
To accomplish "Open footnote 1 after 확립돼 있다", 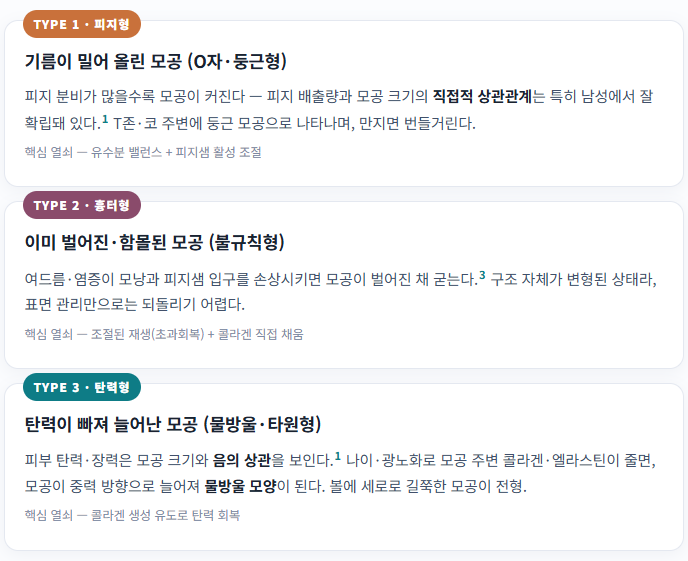I will (x=105, y=119).
